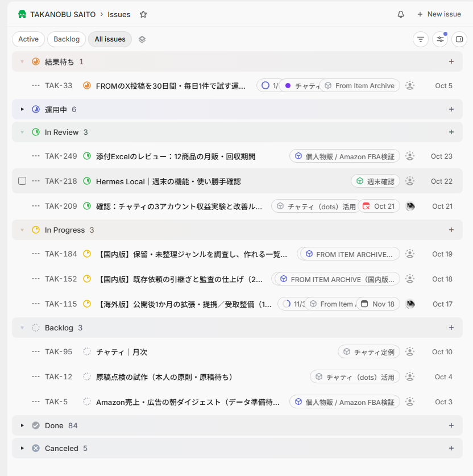The width and height of the screenshot is (473, 476).
Task: Click チャティ（dots）活用 chip on TAK-12
Action: click(355, 377)
